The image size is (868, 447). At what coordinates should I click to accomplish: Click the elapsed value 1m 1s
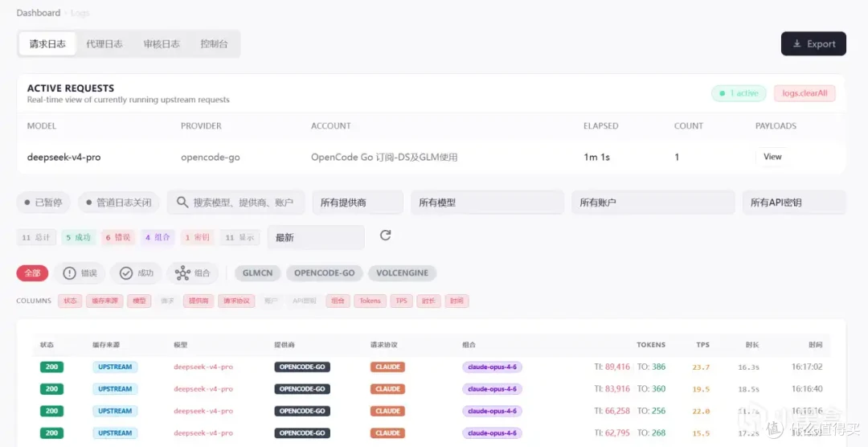596,157
